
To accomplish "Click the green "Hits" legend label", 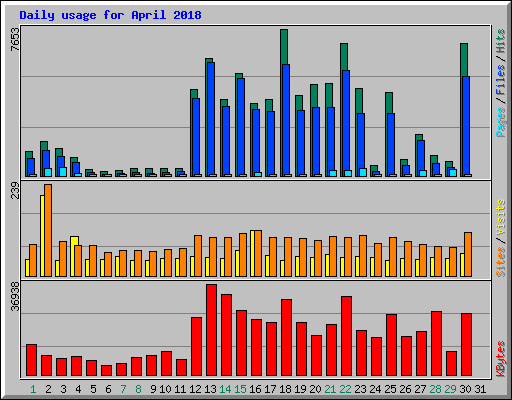I will pyautogui.click(x=500, y=41).
